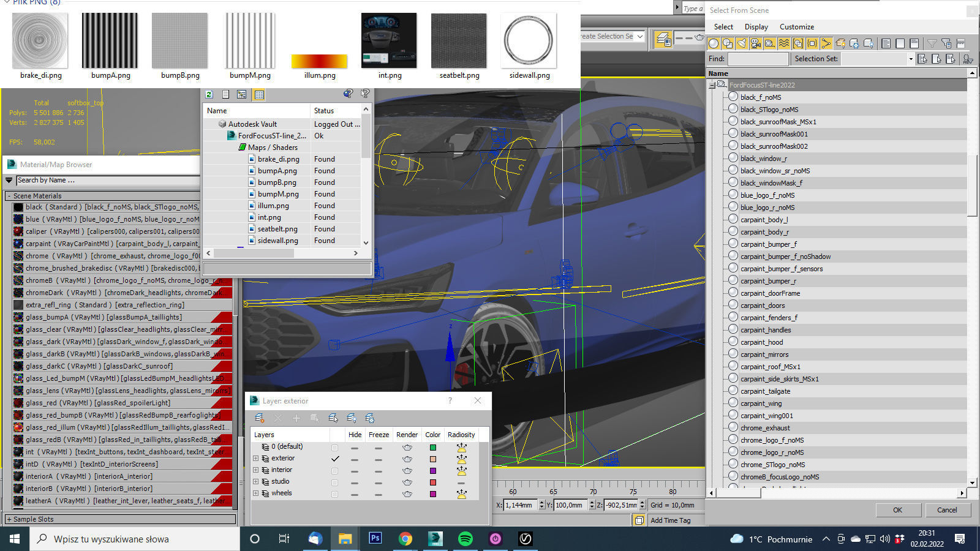This screenshot has width=980, height=551.
Task: Open Photoshop from Windows taskbar
Action: click(x=375, y=539)
